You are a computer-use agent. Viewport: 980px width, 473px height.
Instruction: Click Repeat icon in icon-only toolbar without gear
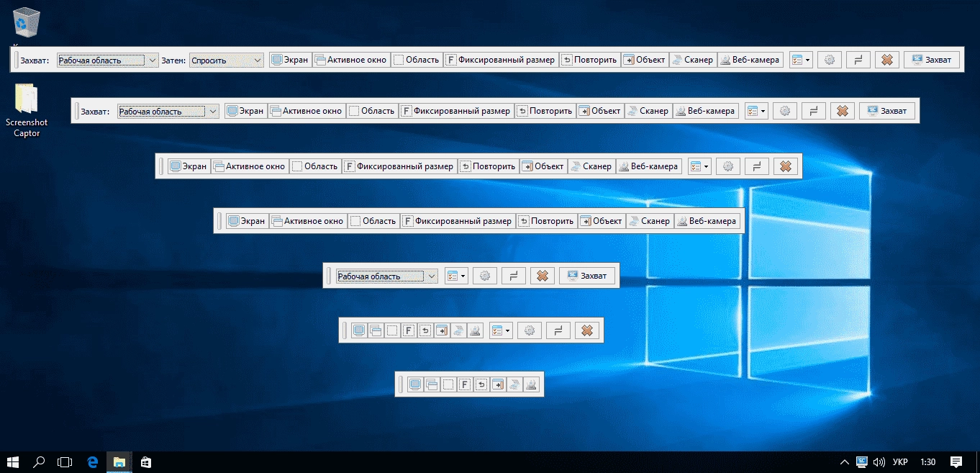coord(481,384)
